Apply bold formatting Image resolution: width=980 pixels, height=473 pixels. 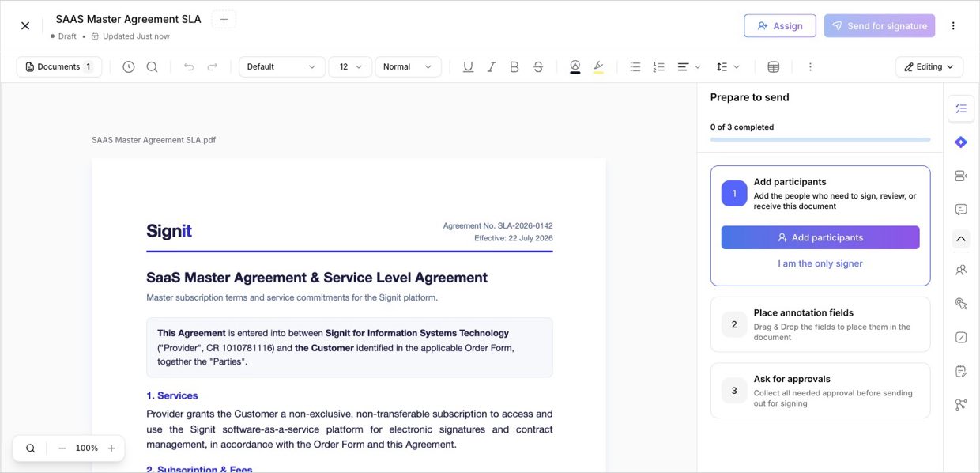click(x=514, y=67)
